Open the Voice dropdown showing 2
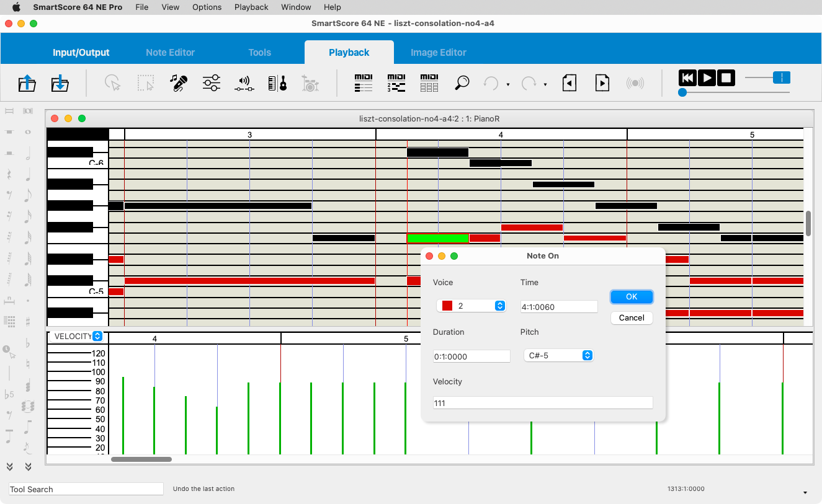Image resolution: width=822 pixels, height=504 pixels. [x=471, y=306]
